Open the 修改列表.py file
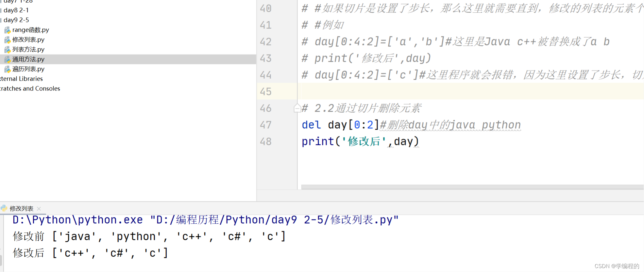644x272 pixels. (28, 40)
